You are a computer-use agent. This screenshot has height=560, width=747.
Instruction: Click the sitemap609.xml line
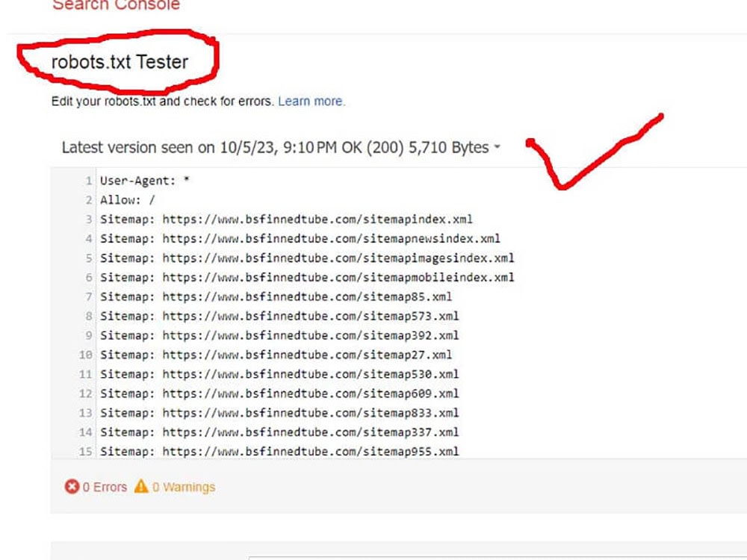tap(279, 393)
